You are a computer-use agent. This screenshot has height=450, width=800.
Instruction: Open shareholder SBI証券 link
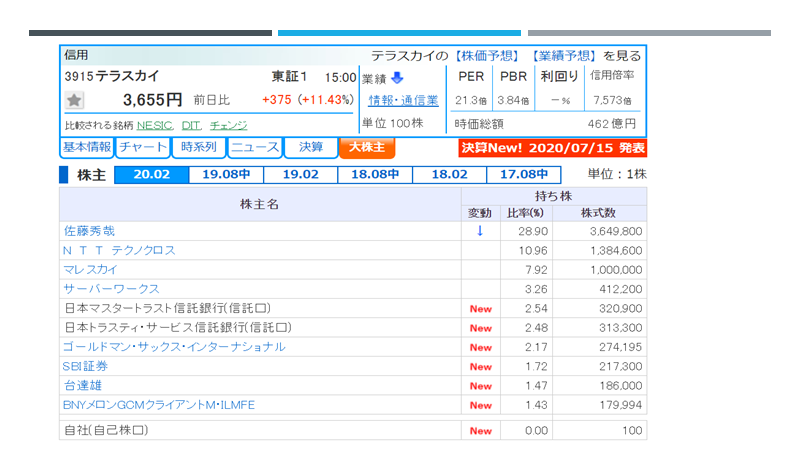tap(85, 366)
